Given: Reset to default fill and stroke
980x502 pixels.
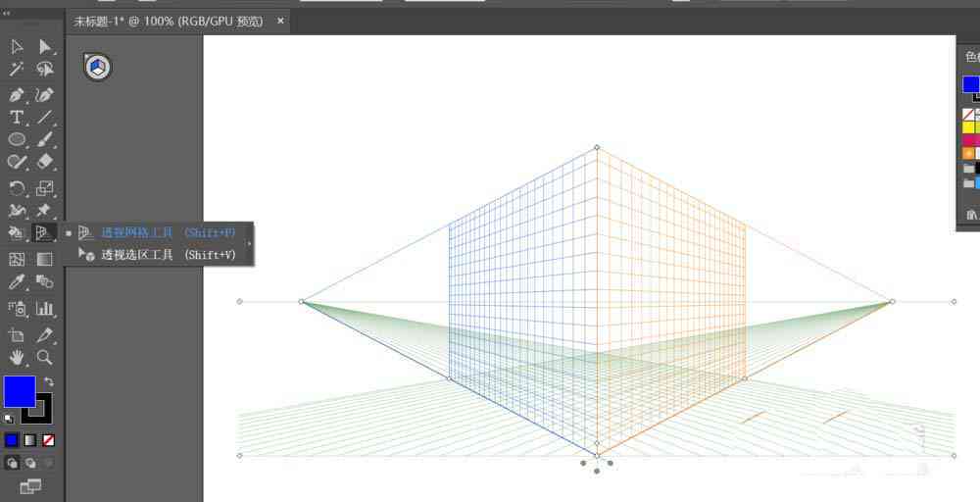Looking at the screenshot, I should point(9,419).
